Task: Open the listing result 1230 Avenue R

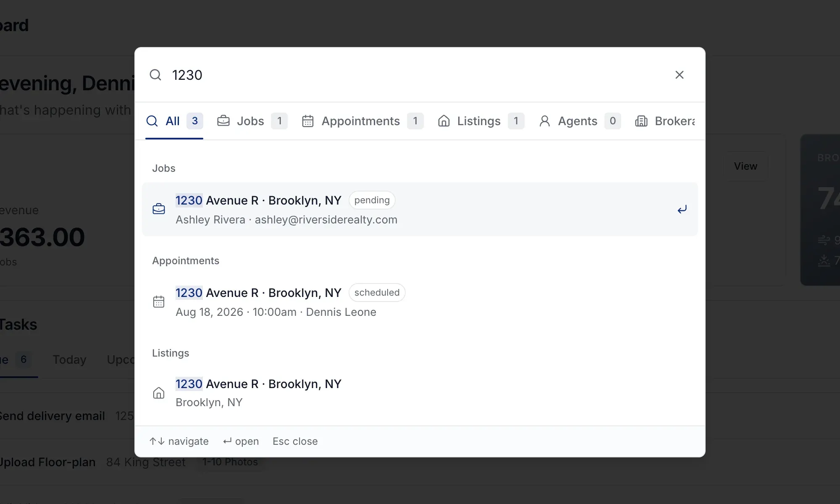Action: click(420, 393)
